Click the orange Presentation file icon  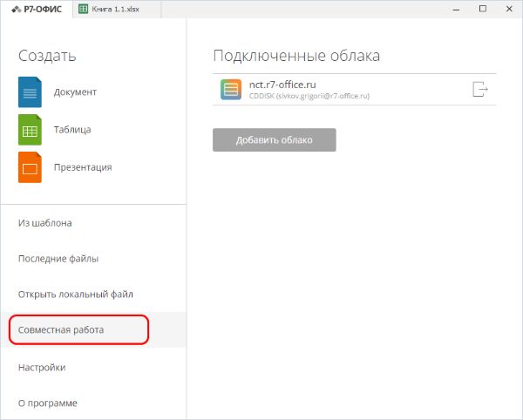30,167
